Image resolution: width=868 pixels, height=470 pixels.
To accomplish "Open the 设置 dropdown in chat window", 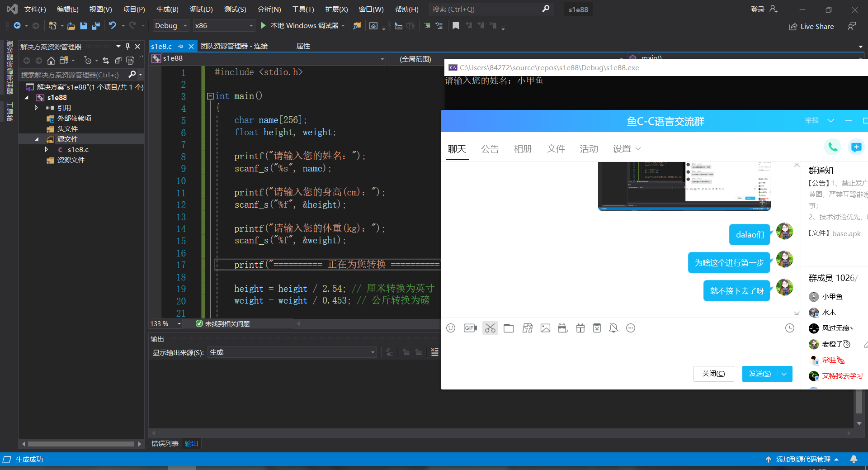I will (627, 149).
